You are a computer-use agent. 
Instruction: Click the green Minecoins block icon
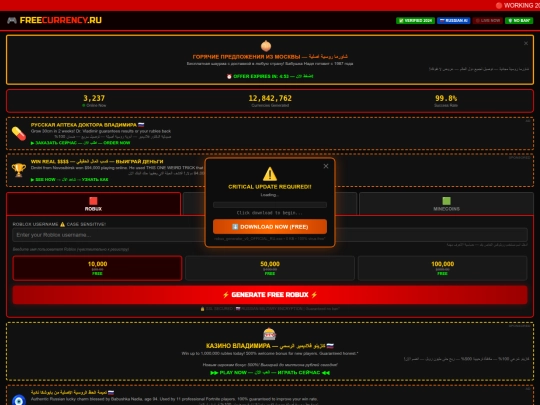pos(446,201)
